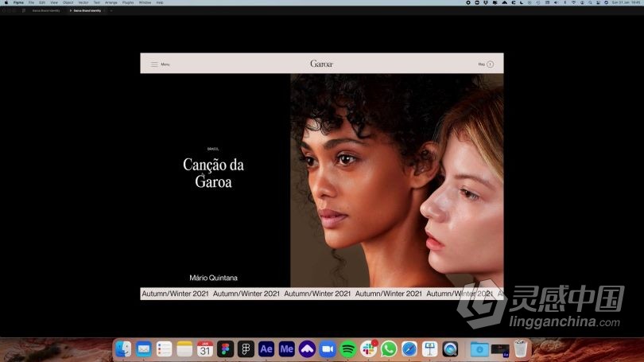
Task: Open Keynote from the dock
Action: coord(430,349)
